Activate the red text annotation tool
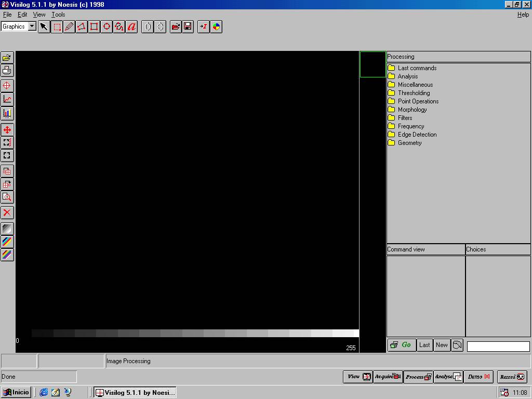Viewport: 532px width, 399px height. 131,26
